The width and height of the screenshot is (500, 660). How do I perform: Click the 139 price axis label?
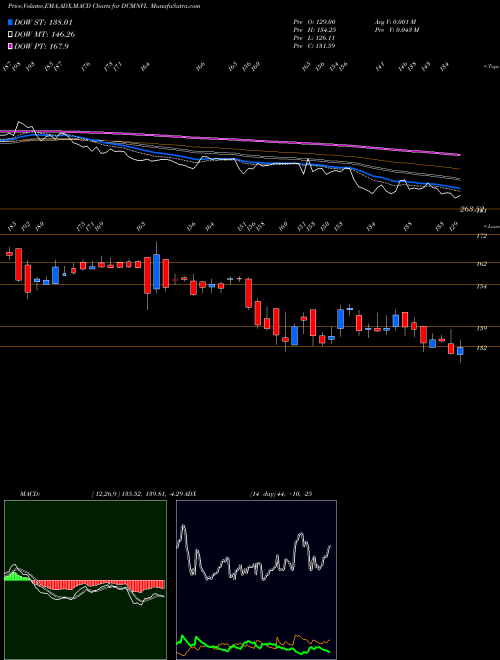coord(482,328)
